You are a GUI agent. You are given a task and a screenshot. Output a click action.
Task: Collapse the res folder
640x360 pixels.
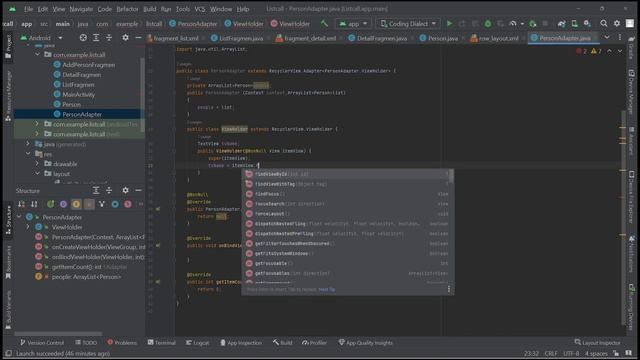(x=28, y=154)
